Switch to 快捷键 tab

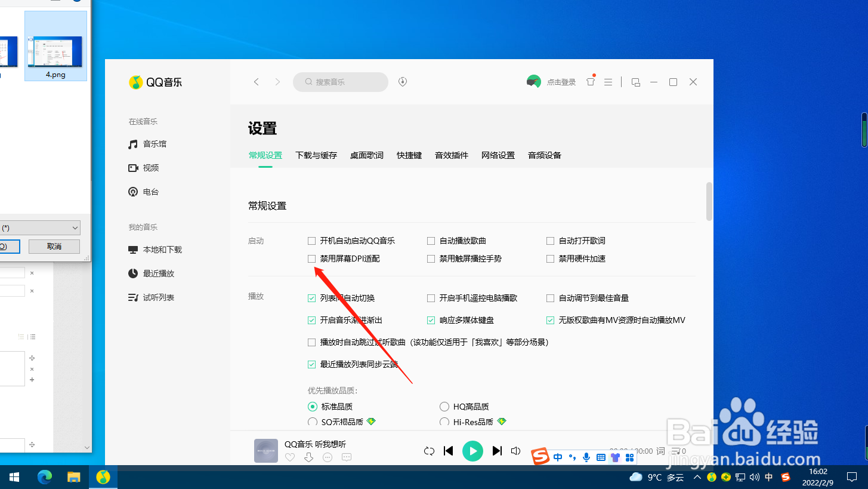tap(409, 155)
